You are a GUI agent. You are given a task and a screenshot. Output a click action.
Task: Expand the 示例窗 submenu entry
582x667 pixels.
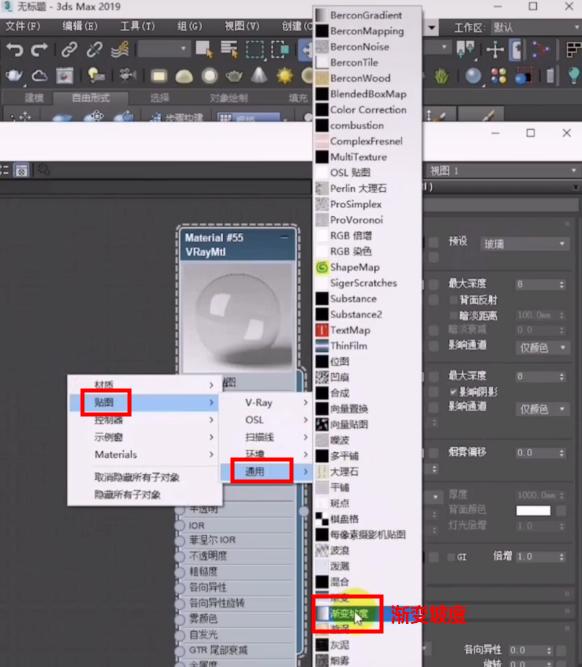pos(144,437)
